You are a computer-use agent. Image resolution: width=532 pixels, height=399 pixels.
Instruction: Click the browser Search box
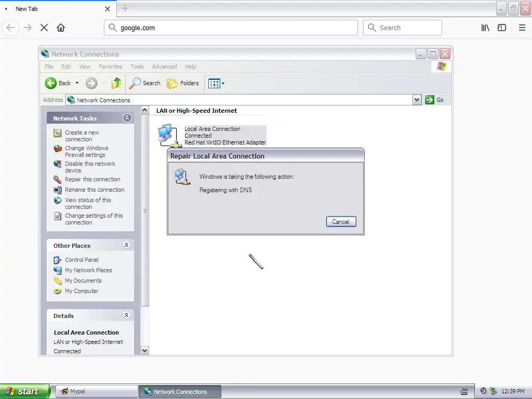pos(403,28)
